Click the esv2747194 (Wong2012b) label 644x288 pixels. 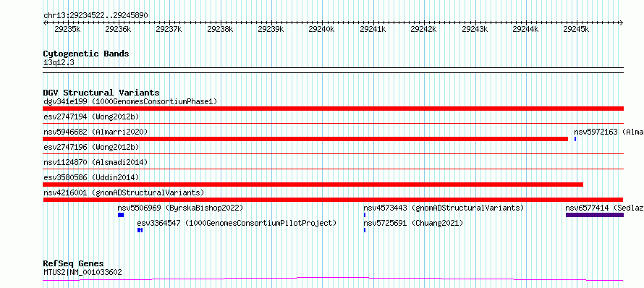point(91,117)
